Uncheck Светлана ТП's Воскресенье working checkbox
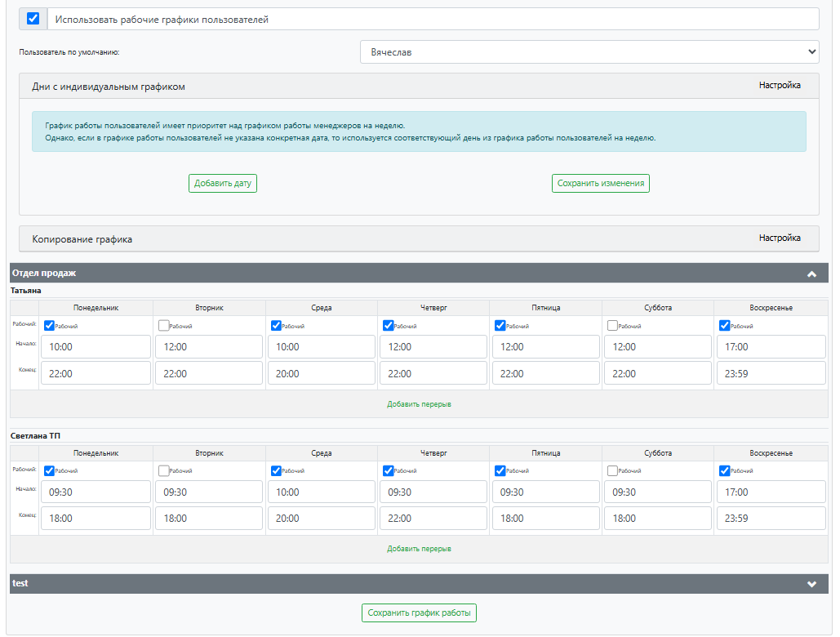 pyautogui.click(x=725, y=470)
